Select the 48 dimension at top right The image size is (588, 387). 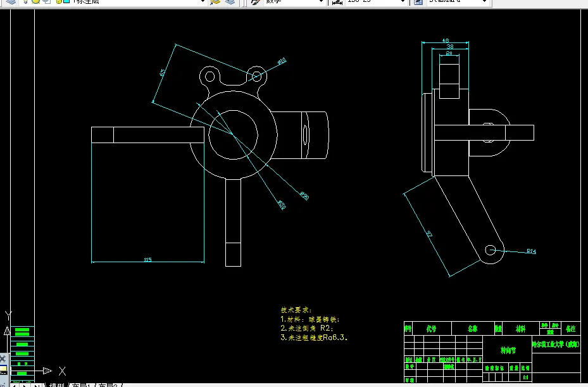445,41
